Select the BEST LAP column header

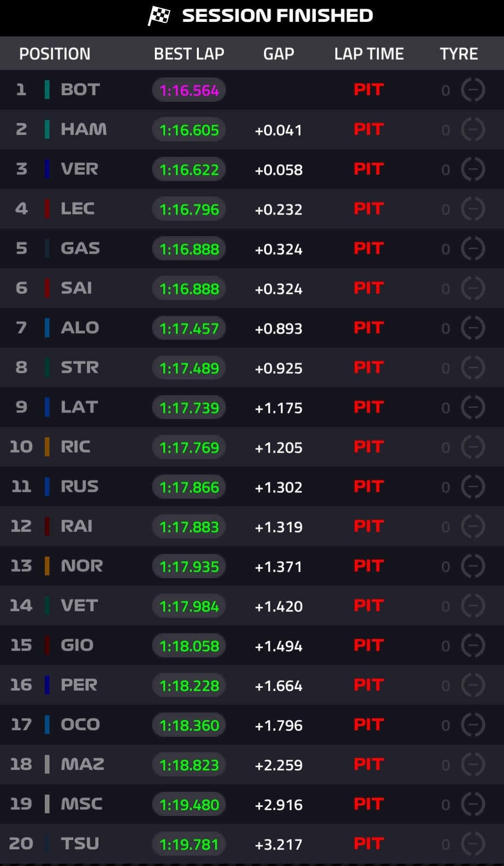(x=189, y=54)
